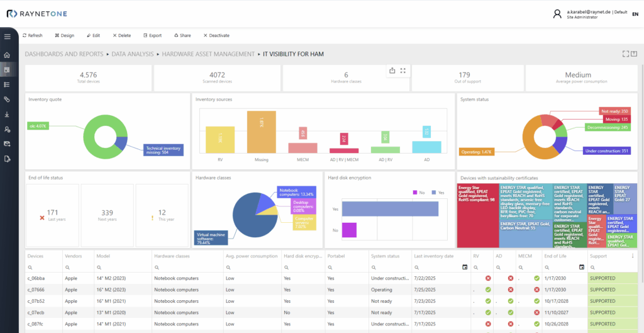The width and height of the screenshot is (644, 333).
Task: Expand the Hardware classes tile with maximize icon
Action: pos(403,71)
